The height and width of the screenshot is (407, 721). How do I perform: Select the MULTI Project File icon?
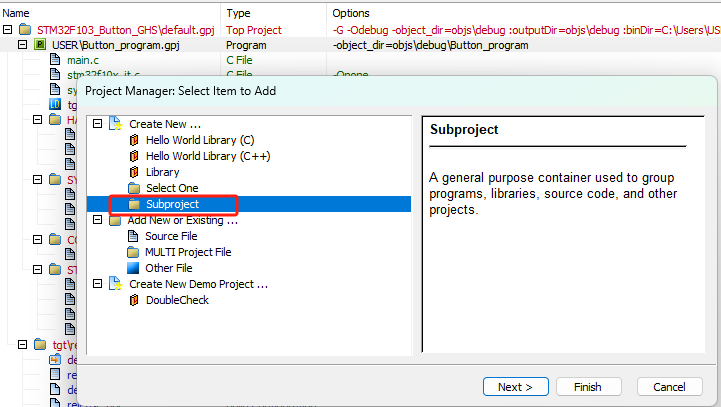(134, 252)
